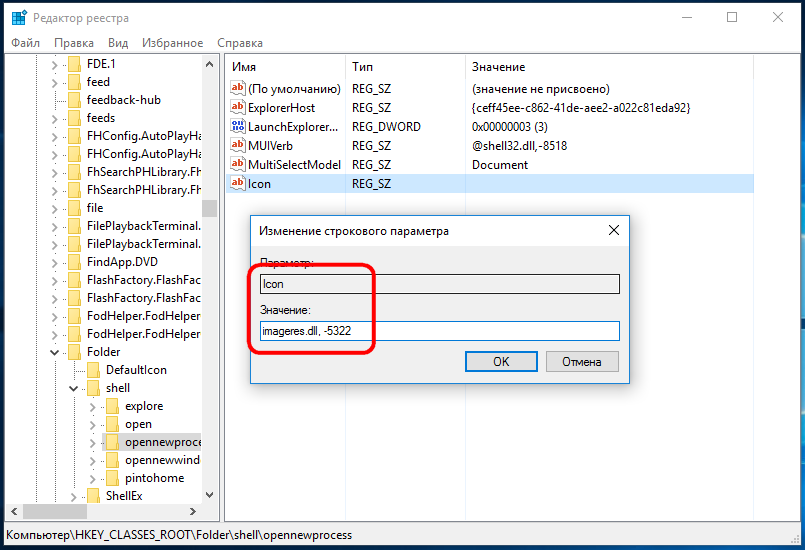
Task: Select the pintohome key
Action: (x=155, y=478)
